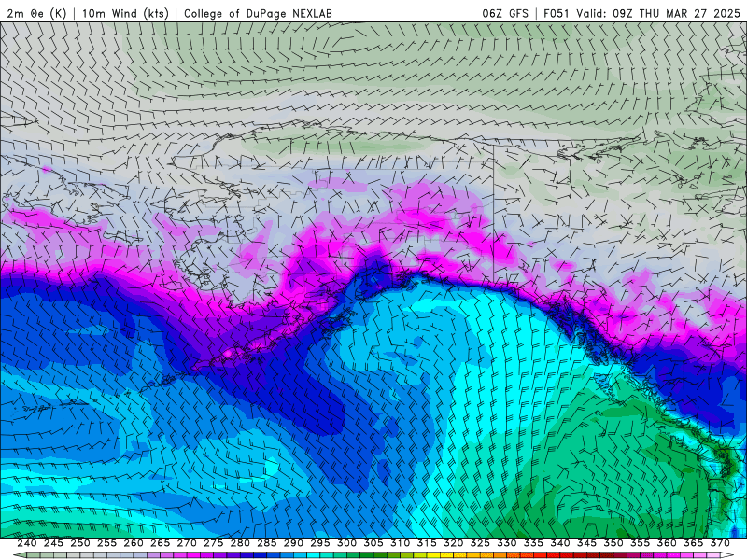
Task: Click the left arrow end of the color bar
Action: point(19,555)
